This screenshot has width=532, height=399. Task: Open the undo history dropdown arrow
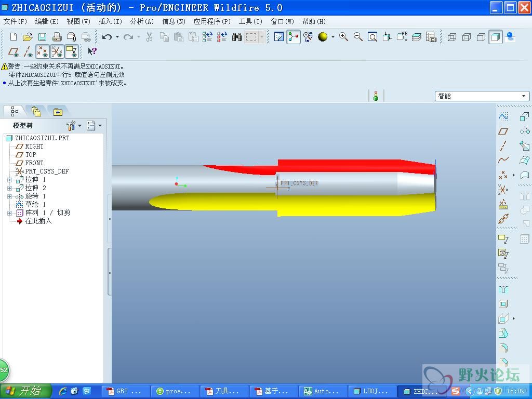coord(117,37)
